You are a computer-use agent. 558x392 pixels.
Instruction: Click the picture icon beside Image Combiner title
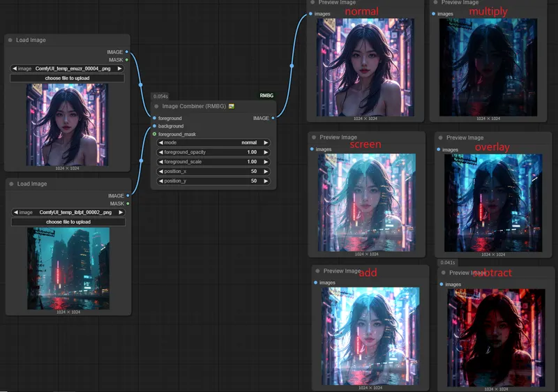click(x=232, y=107)
